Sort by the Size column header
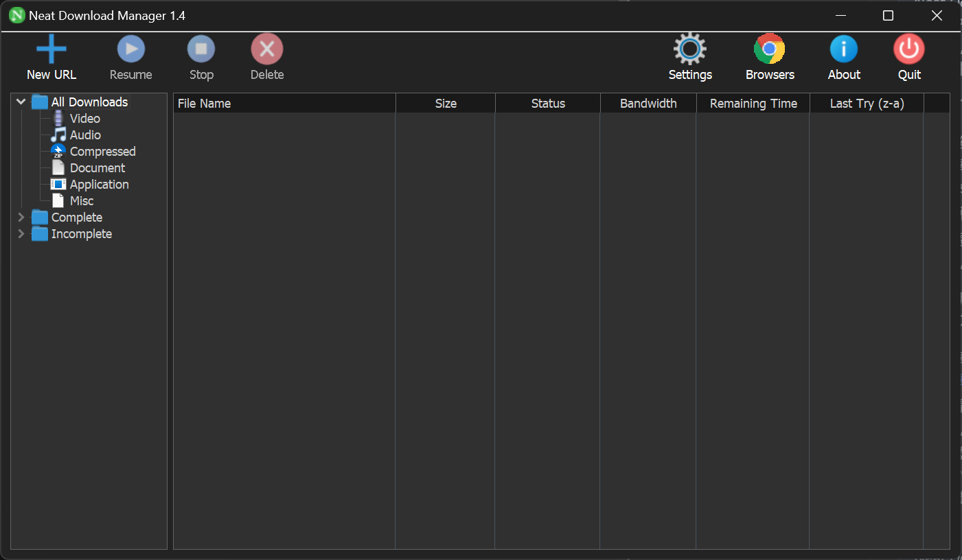The width and height of the screenshot is (962, 560). [x=446, y=104]
